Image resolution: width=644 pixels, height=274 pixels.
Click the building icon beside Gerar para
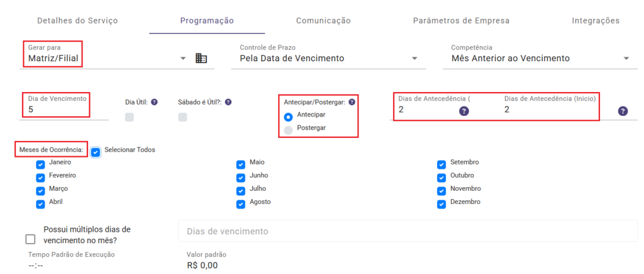click(x=201, y=58)
